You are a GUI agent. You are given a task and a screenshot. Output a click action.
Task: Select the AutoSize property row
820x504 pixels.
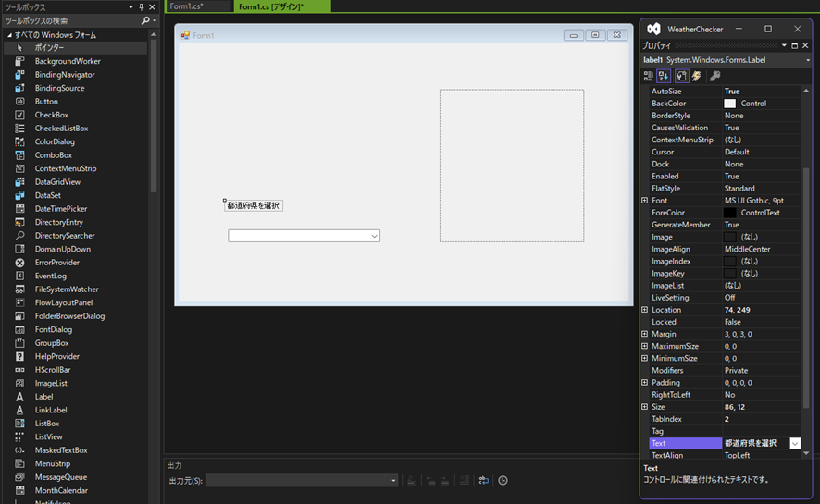pos(725,92)
